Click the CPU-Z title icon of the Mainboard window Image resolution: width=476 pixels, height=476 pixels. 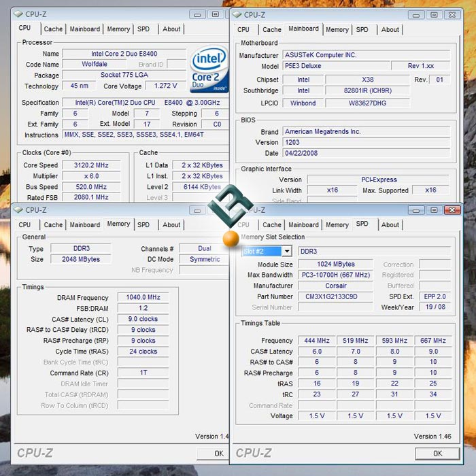pos(237,14)
